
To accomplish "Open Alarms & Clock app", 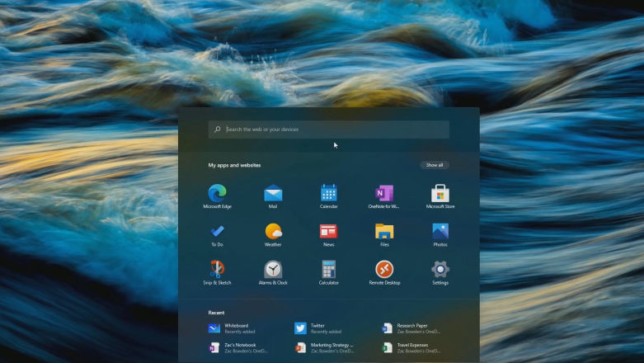I will click(273, 273).
